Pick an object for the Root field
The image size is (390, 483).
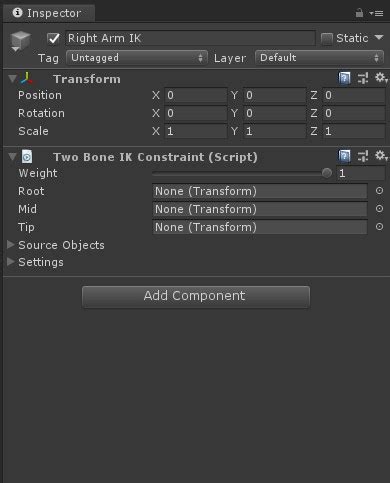tap(379, 191)
